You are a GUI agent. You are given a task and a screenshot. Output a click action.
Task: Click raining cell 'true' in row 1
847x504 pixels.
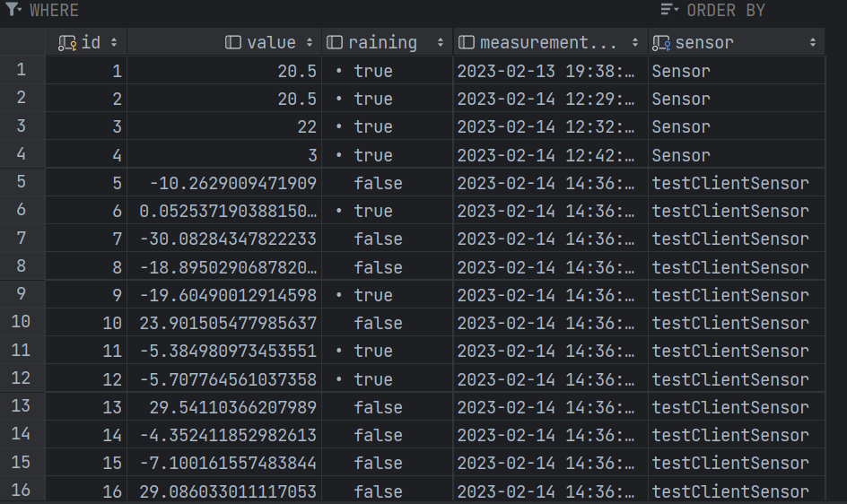click(388, 71)
